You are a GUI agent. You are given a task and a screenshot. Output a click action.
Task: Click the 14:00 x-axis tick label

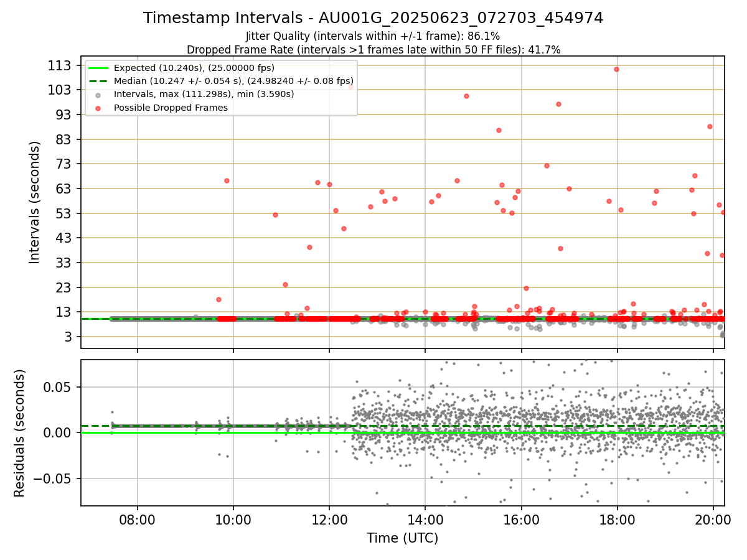[425, 519]
